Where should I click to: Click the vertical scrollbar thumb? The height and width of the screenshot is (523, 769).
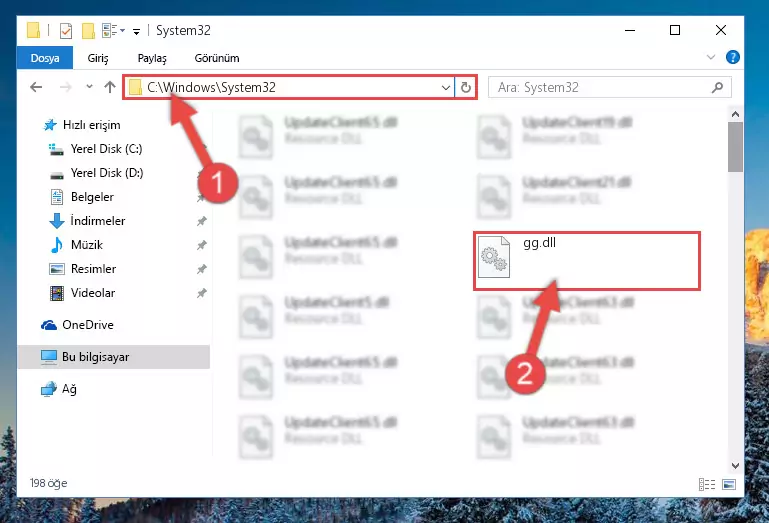[x=735, y=147]
